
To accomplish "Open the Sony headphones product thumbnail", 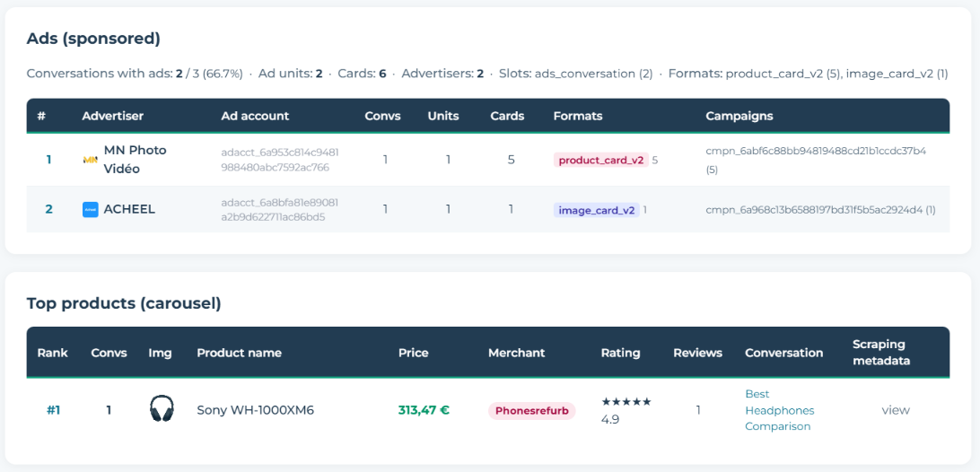I will point(162,409).
